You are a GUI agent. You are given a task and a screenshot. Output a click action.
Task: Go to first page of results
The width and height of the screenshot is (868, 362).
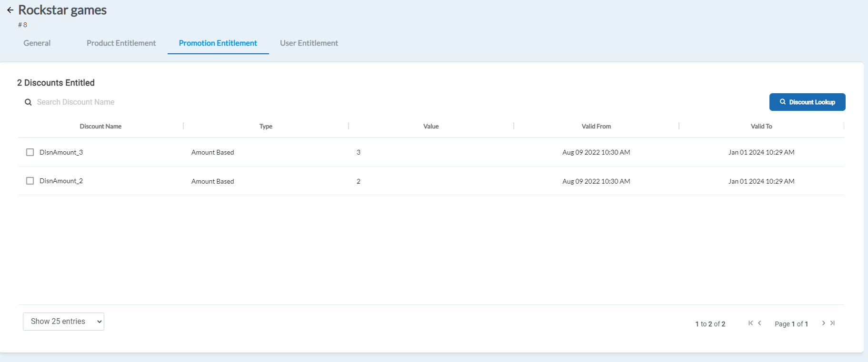(750, 323)
